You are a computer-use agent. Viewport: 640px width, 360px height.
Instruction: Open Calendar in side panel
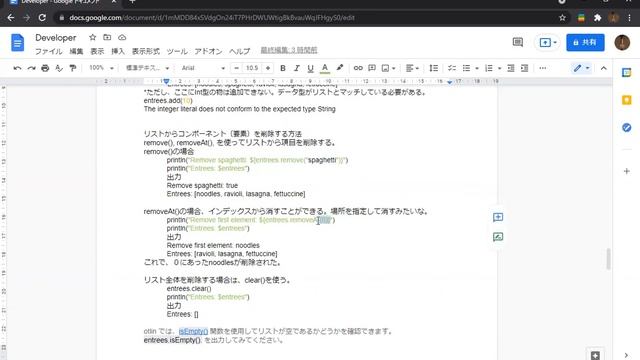pyautogui.click(x=627, y=73)
